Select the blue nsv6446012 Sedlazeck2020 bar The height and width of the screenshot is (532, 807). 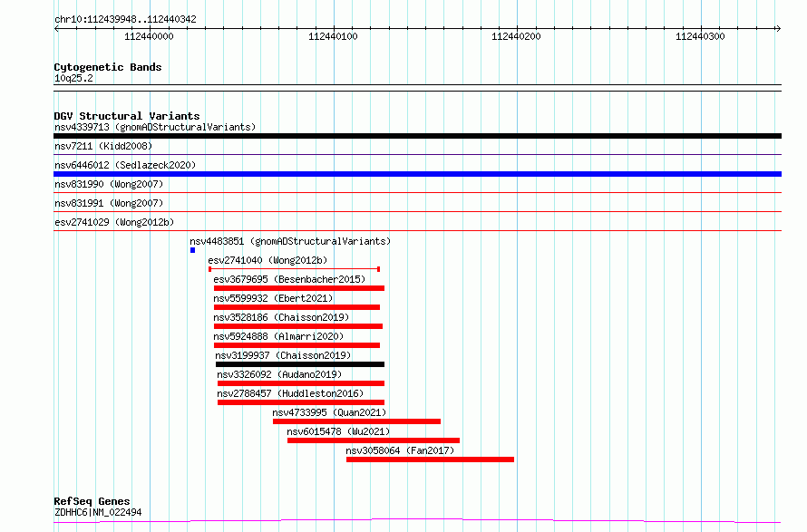click(417, 174)
